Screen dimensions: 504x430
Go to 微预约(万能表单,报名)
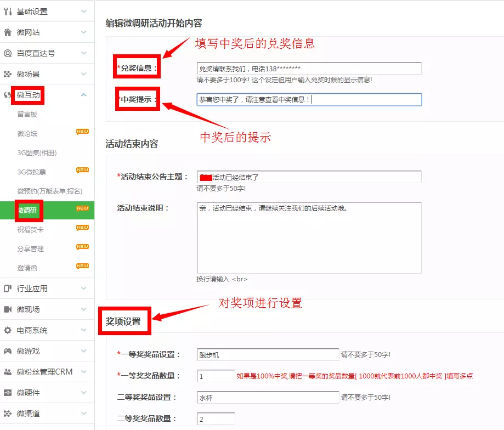tap(50, 191)
